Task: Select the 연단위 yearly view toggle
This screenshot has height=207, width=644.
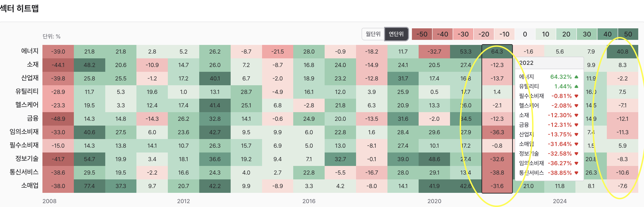Action: coord(396,34)
